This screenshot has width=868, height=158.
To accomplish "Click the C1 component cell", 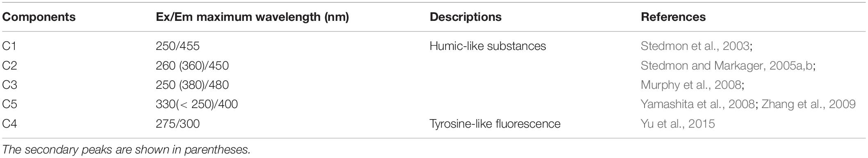I will (9, 46).
